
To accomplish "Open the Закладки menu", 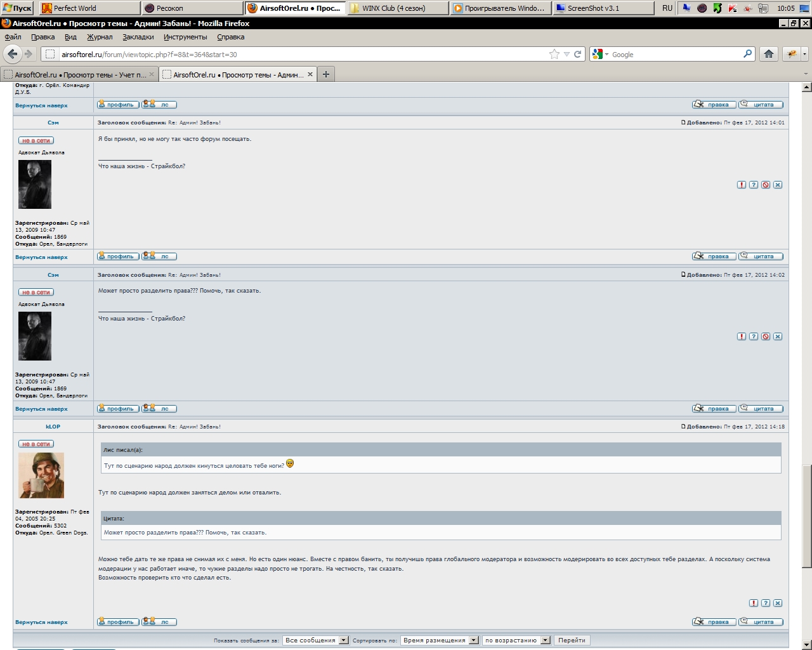I will coord(138,37).
